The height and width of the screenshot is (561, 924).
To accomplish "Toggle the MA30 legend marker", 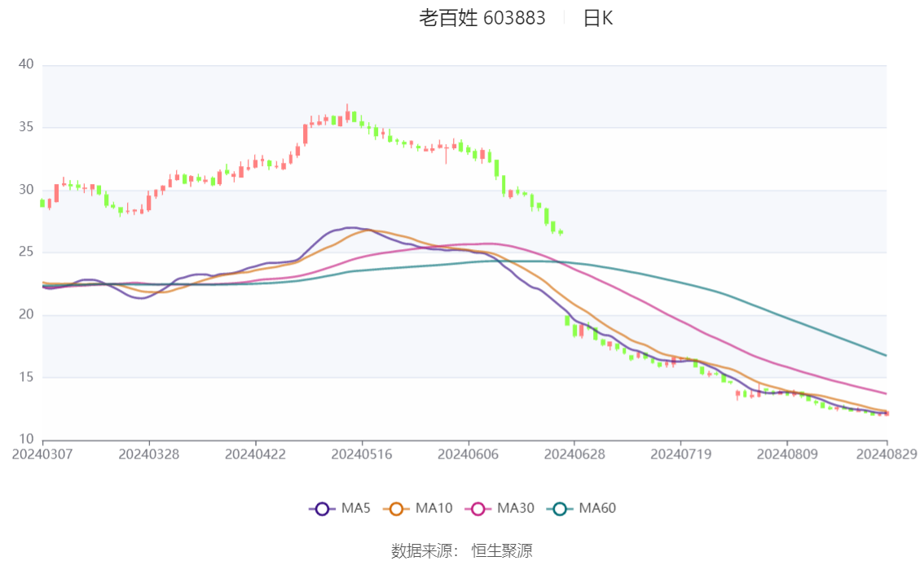I will pos(478,509).
